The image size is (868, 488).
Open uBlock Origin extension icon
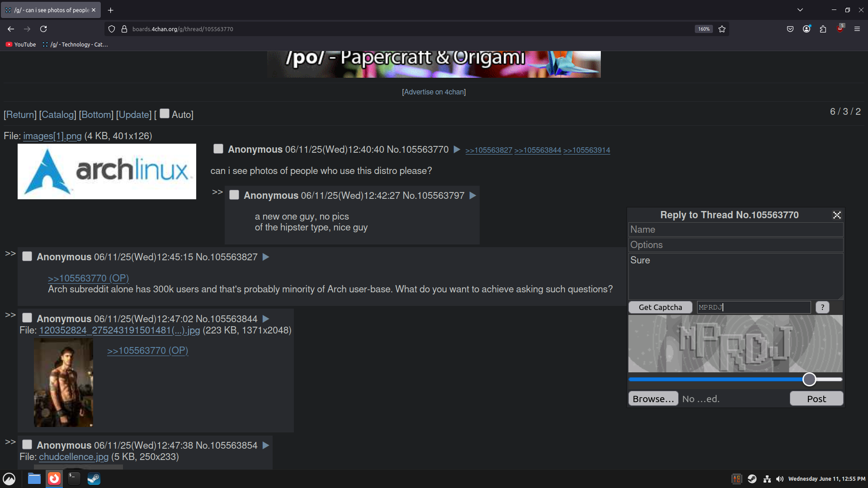click(840, 28)
